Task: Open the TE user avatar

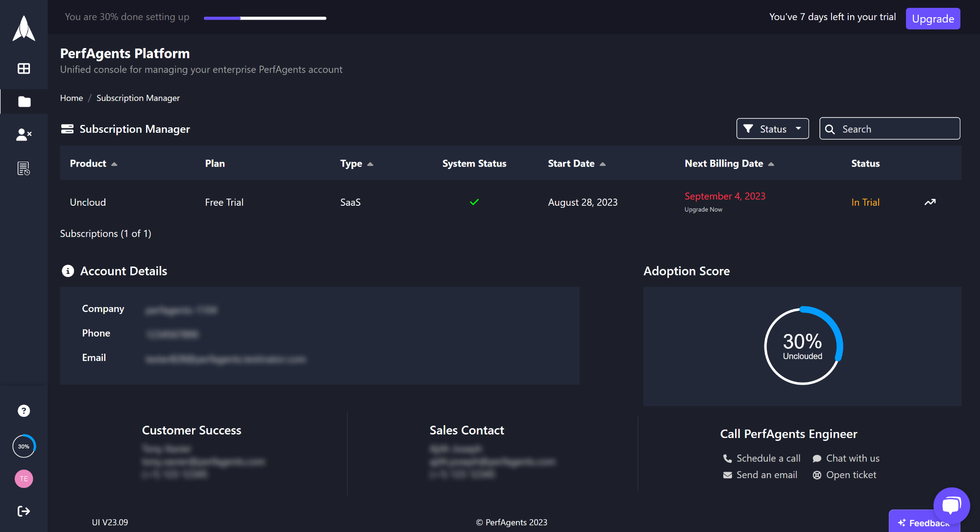Action: point(24,479)
